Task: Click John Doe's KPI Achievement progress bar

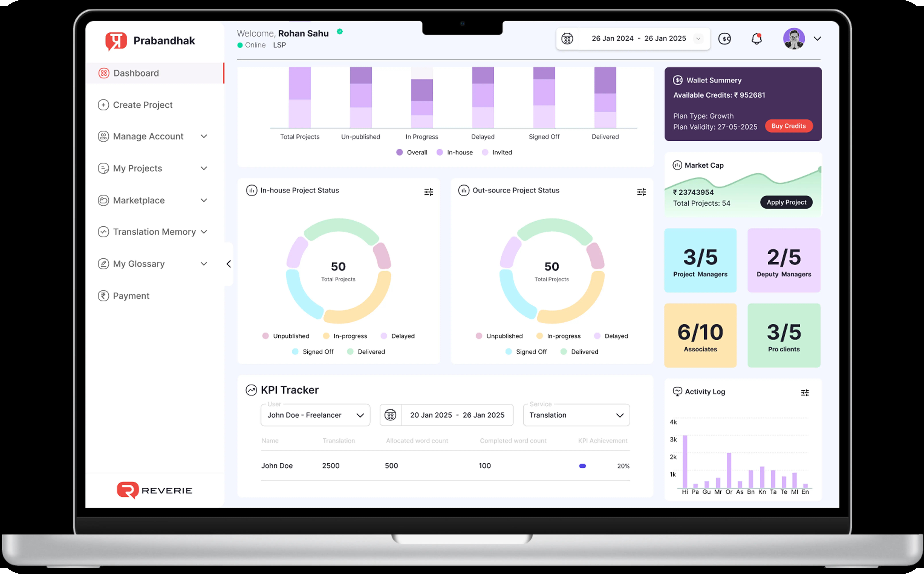Action: (x=583, y=466)
